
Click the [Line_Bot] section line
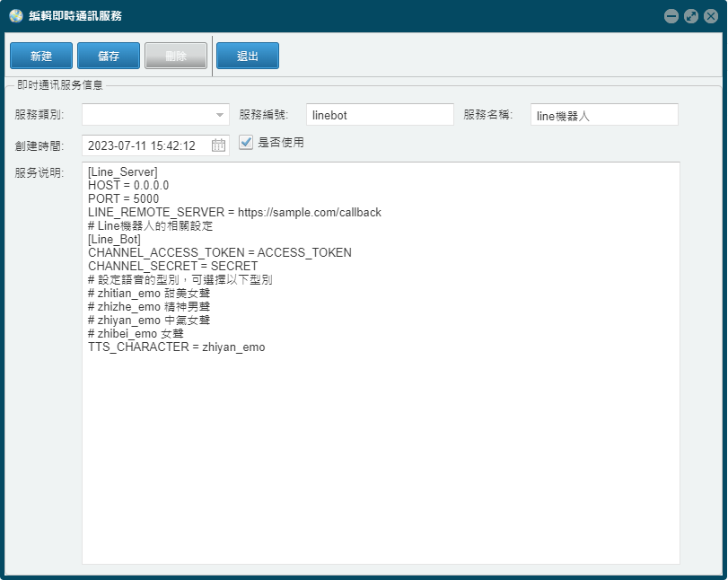point(114,239)
